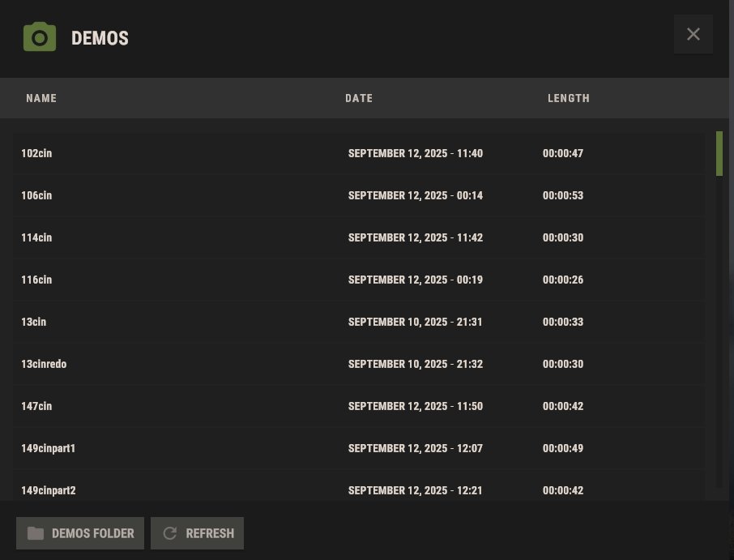Click length 00:00:42 of 149cinpart2
The height and width of the screenshot is (560, 734).
coord(563,490)
